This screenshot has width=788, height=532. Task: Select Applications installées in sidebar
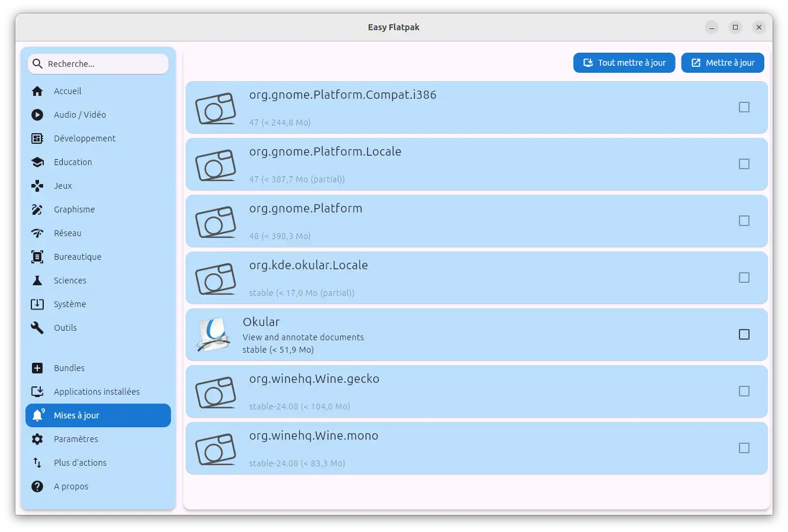(98, 392)
